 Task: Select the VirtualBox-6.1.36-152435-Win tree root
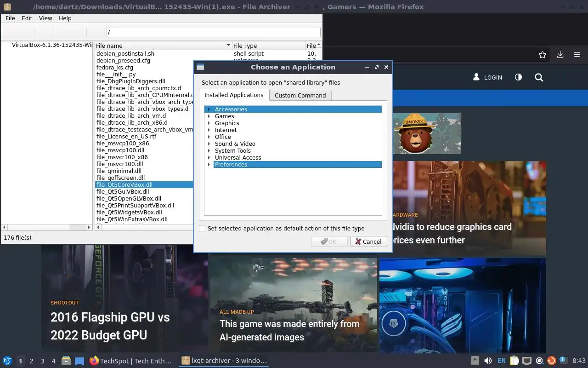click(52, 45)
